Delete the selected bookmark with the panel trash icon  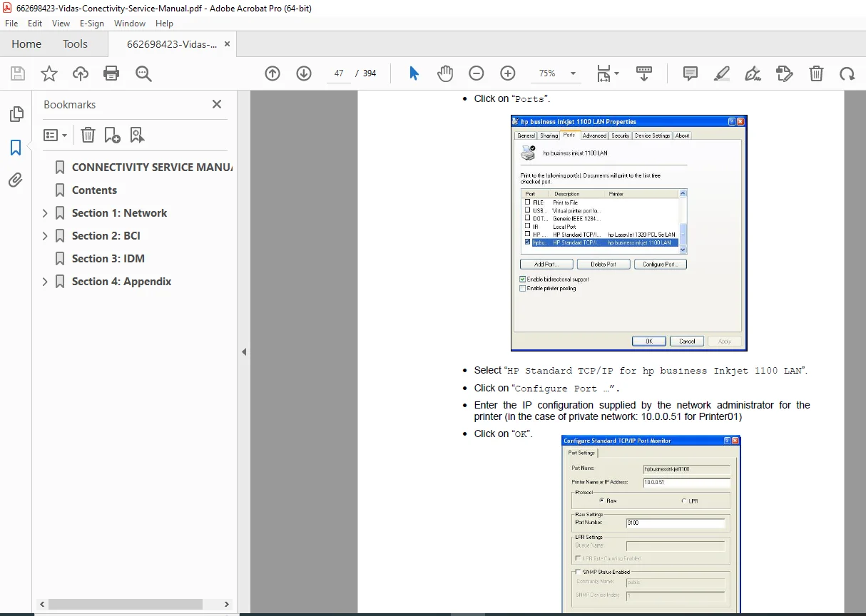(x=87, y=135)
